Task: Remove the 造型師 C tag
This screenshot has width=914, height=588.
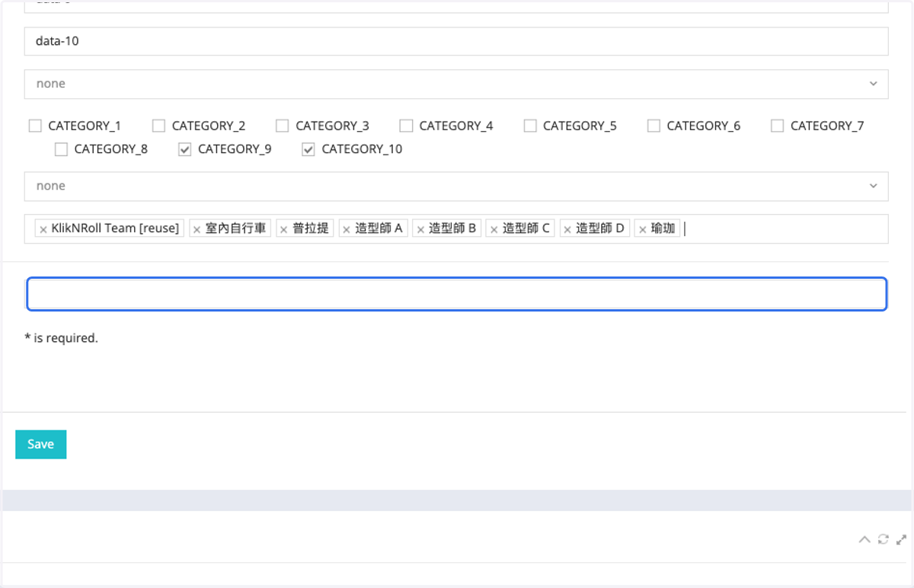Action: click(x=494, y=229)
